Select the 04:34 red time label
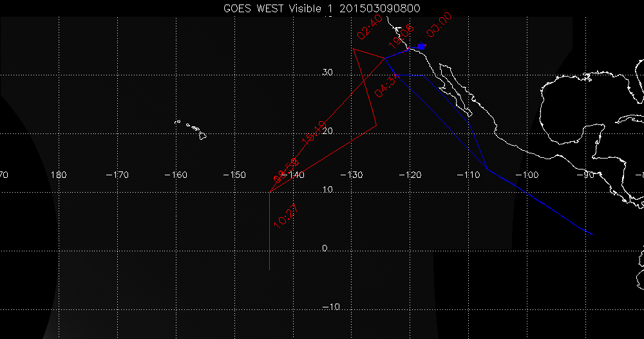Image resolution: width=644 pixels, height=339 pixels. [x=386, y=85]
